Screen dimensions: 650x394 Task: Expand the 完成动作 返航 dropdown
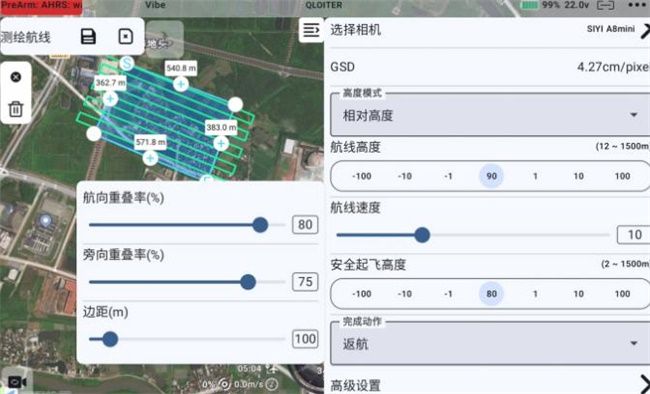click(x=490, y=344)
